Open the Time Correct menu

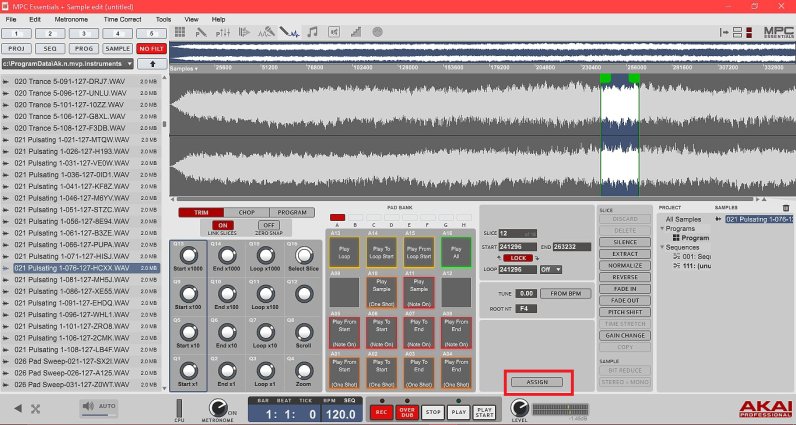coord(122,19)
